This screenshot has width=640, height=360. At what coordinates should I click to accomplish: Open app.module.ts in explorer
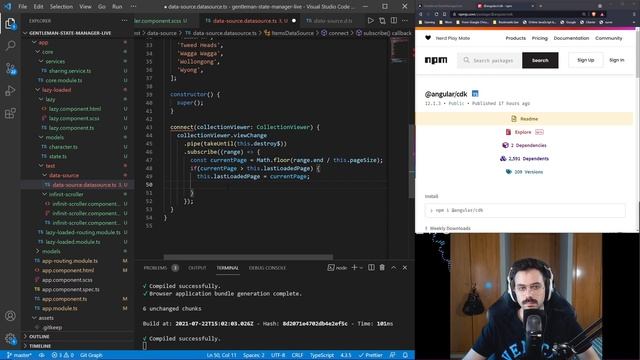60,308
